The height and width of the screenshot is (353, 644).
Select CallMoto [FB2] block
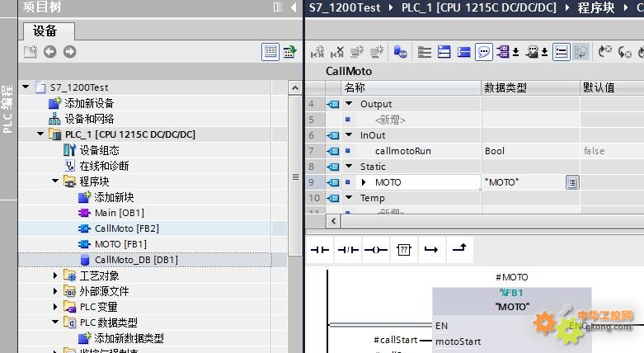[x=127, y=228]
